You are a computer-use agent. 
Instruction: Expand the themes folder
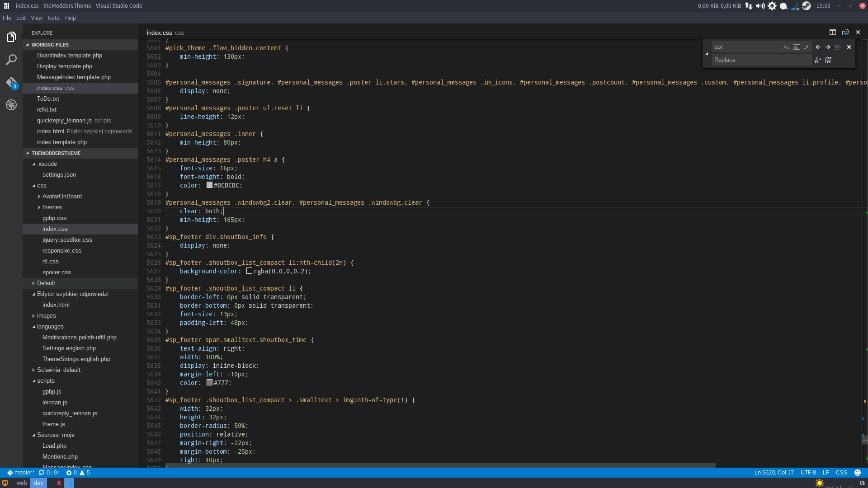click(x=52, y=207)
